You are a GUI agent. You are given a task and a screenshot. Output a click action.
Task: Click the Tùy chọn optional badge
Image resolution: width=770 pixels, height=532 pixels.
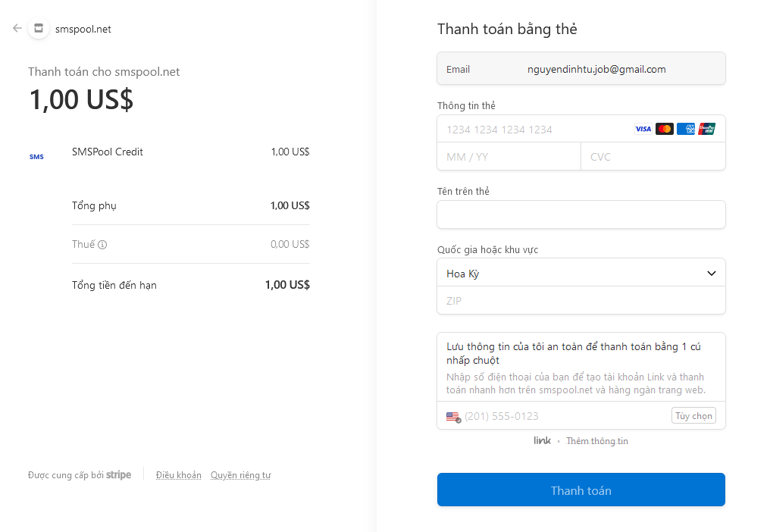[x=693, y=415]
